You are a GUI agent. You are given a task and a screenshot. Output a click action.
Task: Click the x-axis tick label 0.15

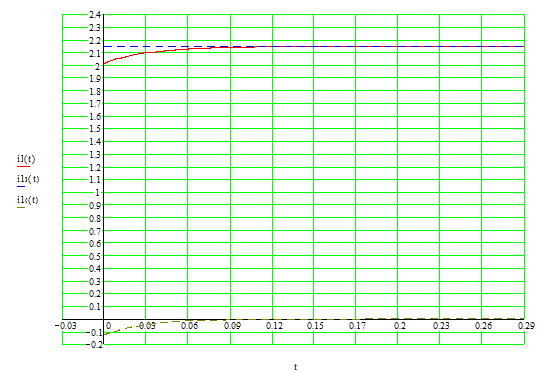[x=315, y=326]
